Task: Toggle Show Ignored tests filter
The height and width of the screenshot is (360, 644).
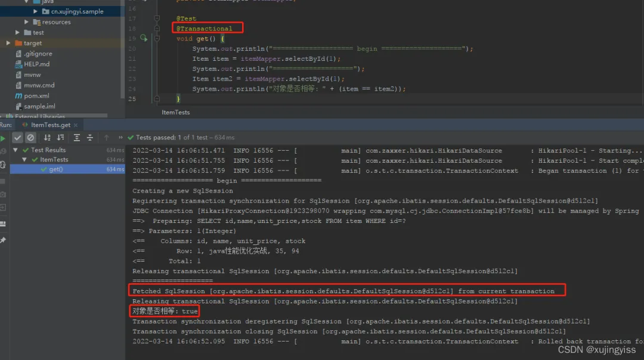Action: 30,138
